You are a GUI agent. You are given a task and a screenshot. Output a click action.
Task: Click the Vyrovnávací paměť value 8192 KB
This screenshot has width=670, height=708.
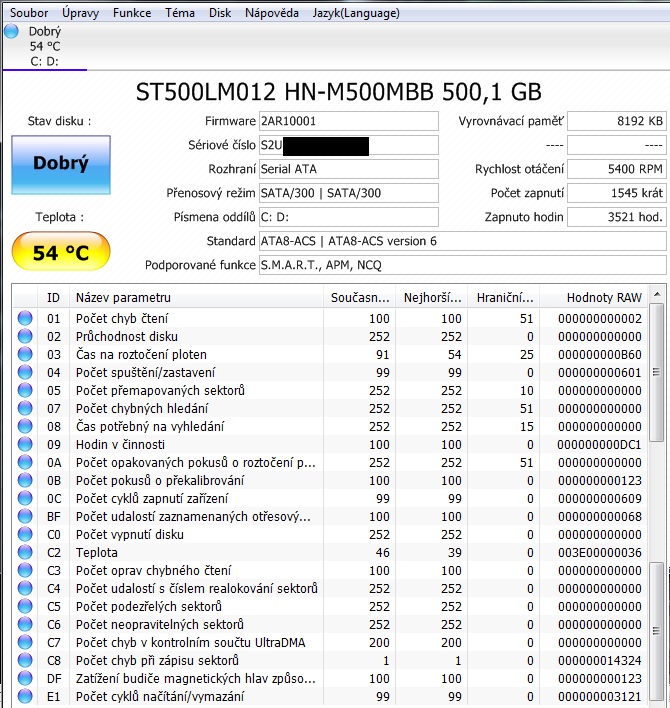[617, 121]
